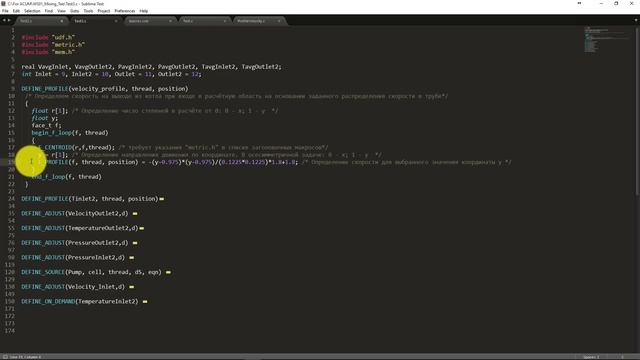Open the Edit menu
The image size is (640, 360).
pyautogui.click(x=16, y=11)
